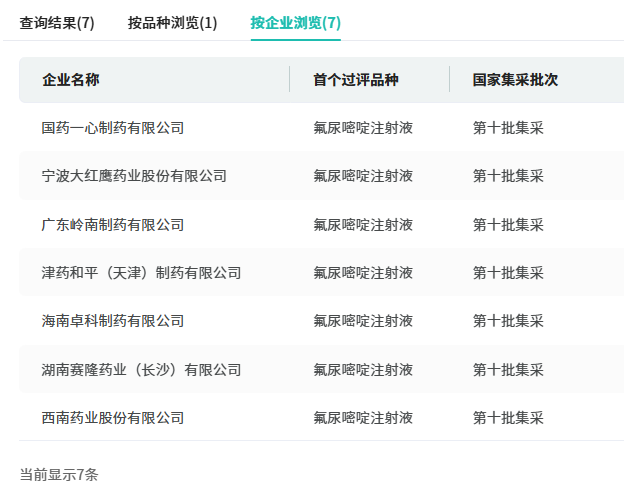Select the 按企业浏览(7) tab
This screenshot has width=624, height=499.
coord(295,22)
